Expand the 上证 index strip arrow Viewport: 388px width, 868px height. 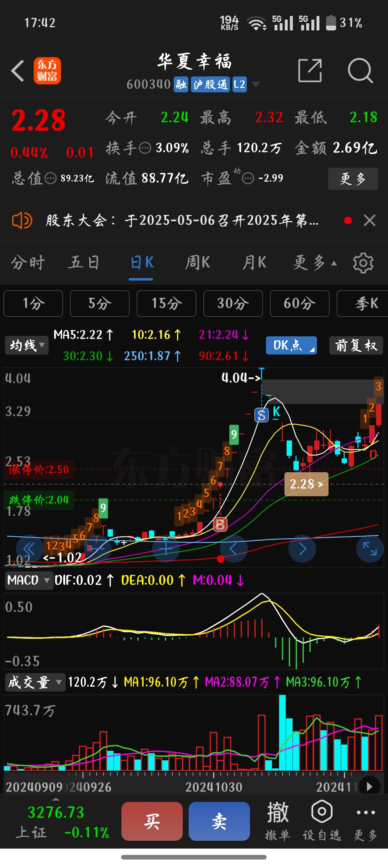[x=56, y=800]
